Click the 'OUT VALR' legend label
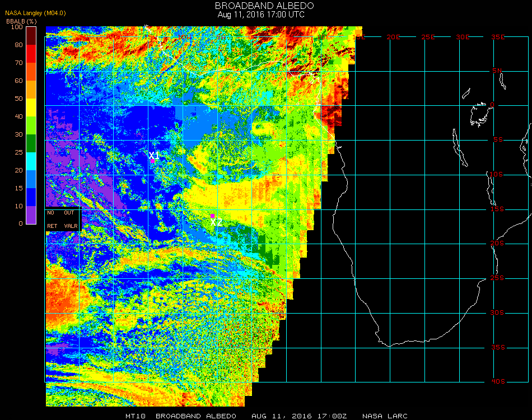 (71, 219)
